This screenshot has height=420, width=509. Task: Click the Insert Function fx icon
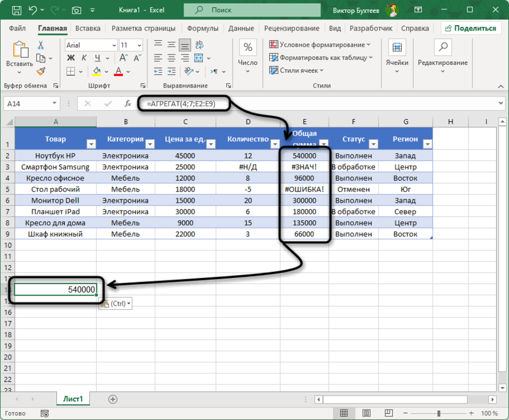tap(128, 103)
